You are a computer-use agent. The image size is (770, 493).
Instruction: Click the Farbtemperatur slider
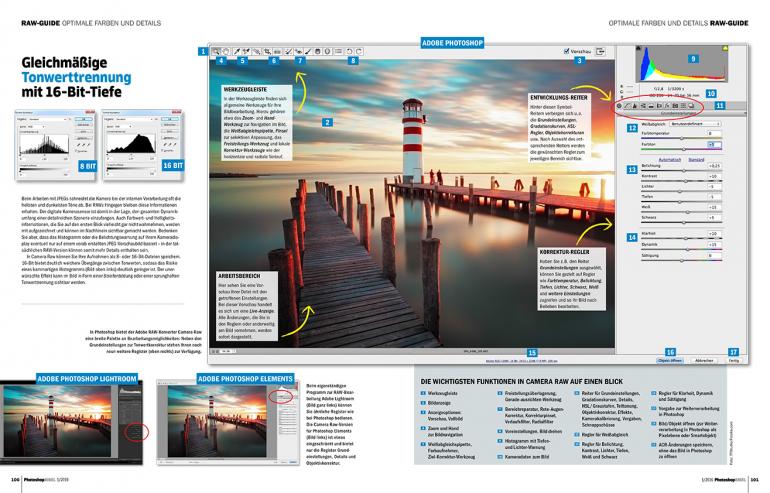point(682,138)
